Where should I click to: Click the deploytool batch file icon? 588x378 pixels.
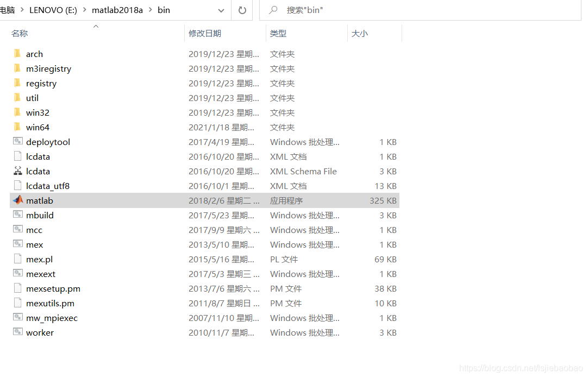click(x=17, y=141)
